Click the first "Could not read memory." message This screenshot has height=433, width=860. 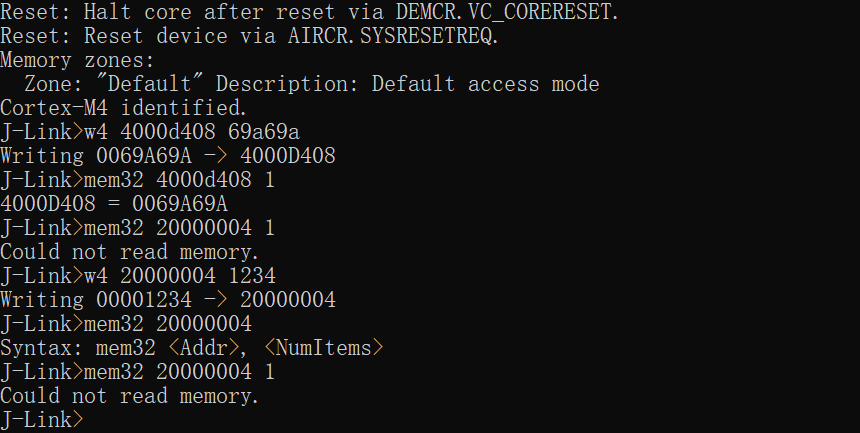pyautogui.click(x=129, y=252)
